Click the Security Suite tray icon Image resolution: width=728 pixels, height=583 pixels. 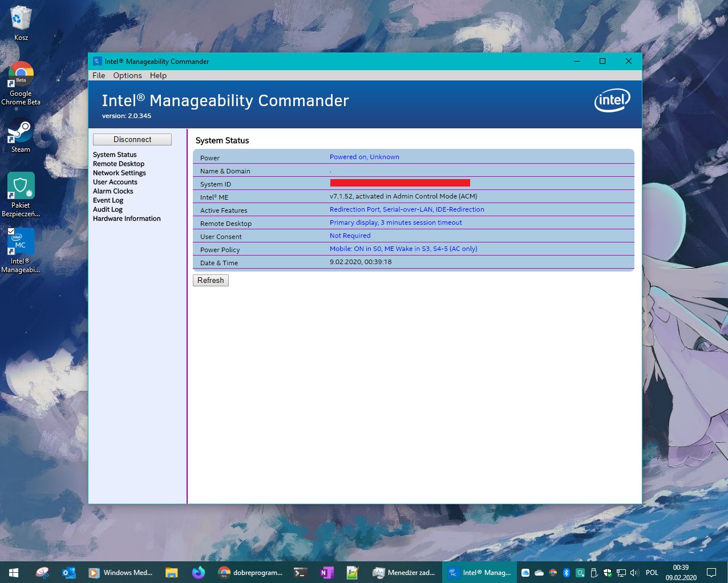(x=580, y=572)
